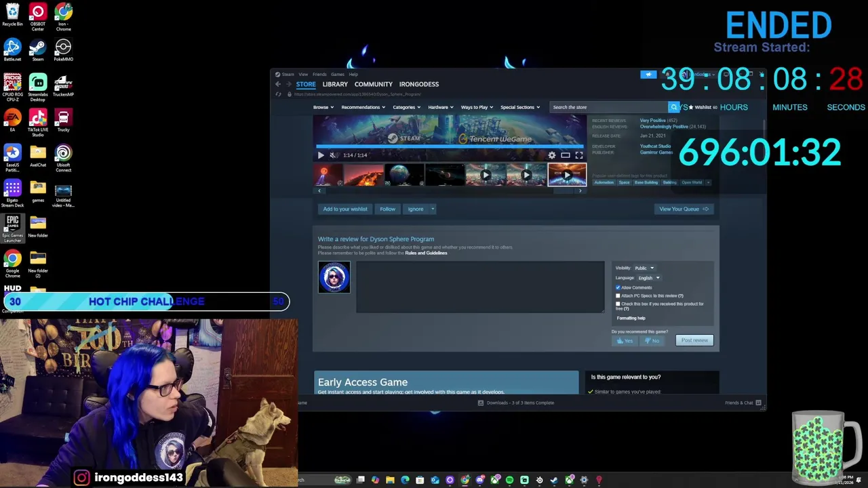Viewport: 868px width, 488px height.
Task: Go back in Steam browser
Action: tap(277, 84)
